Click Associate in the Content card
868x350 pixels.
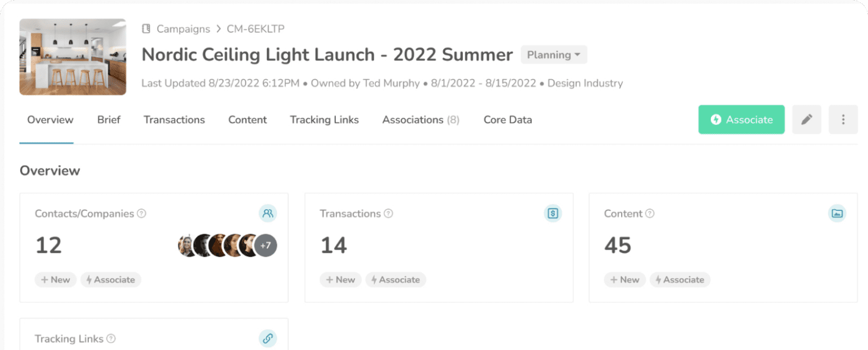tap(680, 280)
